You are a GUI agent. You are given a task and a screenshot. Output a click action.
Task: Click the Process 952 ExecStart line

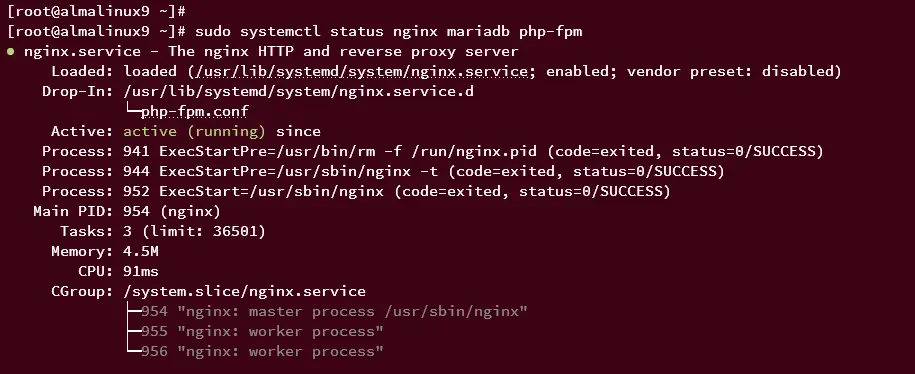[x=356, y=191]
